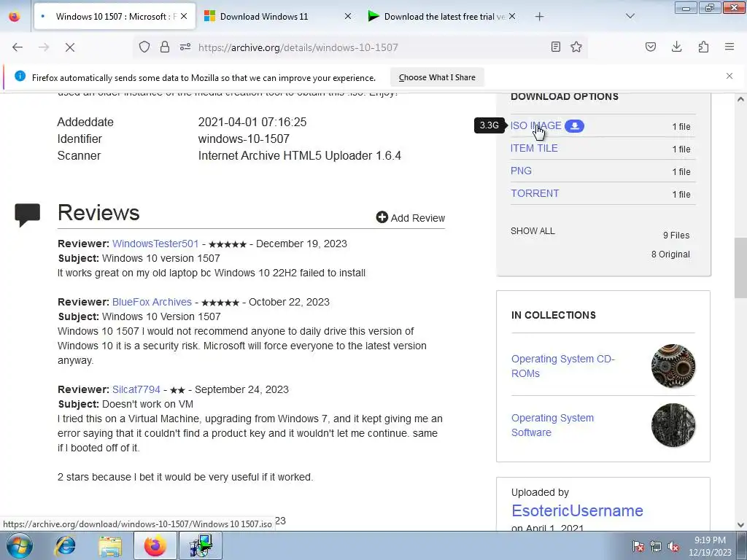Open the PNG download link
Screen dimensions: 747x560
click(x=521, y=171)
